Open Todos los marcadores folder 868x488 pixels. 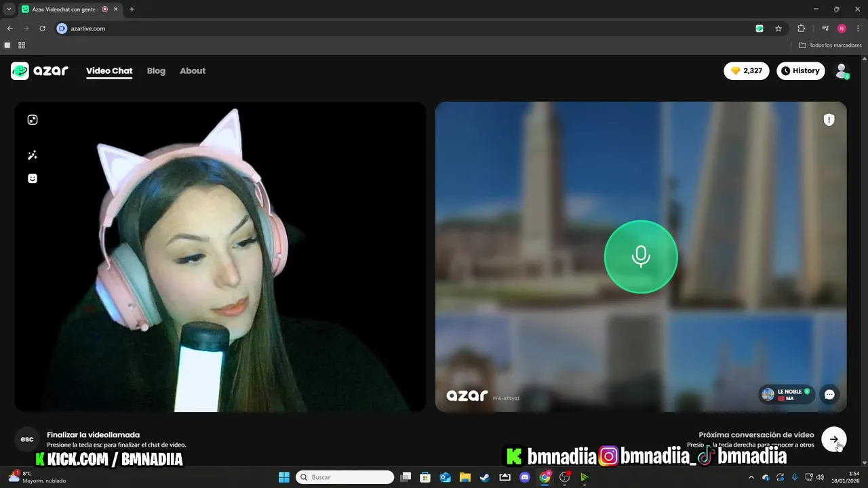pyautogui.click(x=830, y=45)
